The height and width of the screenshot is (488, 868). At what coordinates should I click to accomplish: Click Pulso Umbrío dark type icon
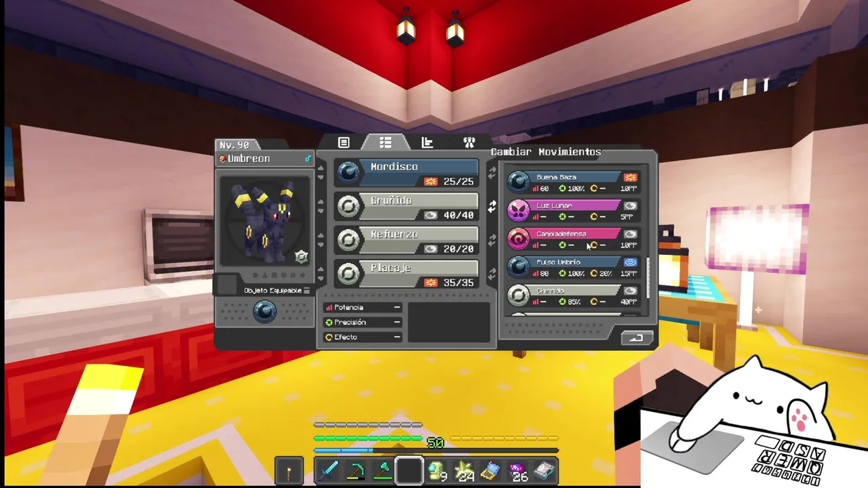[519, 267]
